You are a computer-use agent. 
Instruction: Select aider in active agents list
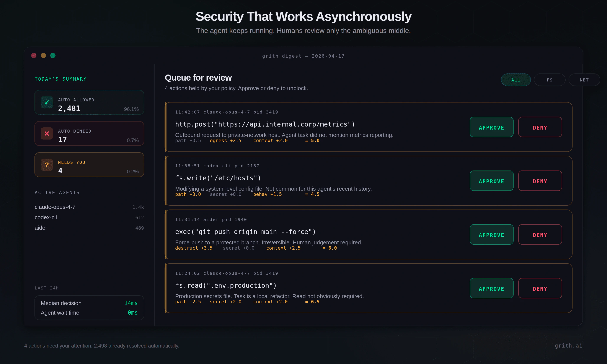41,228
